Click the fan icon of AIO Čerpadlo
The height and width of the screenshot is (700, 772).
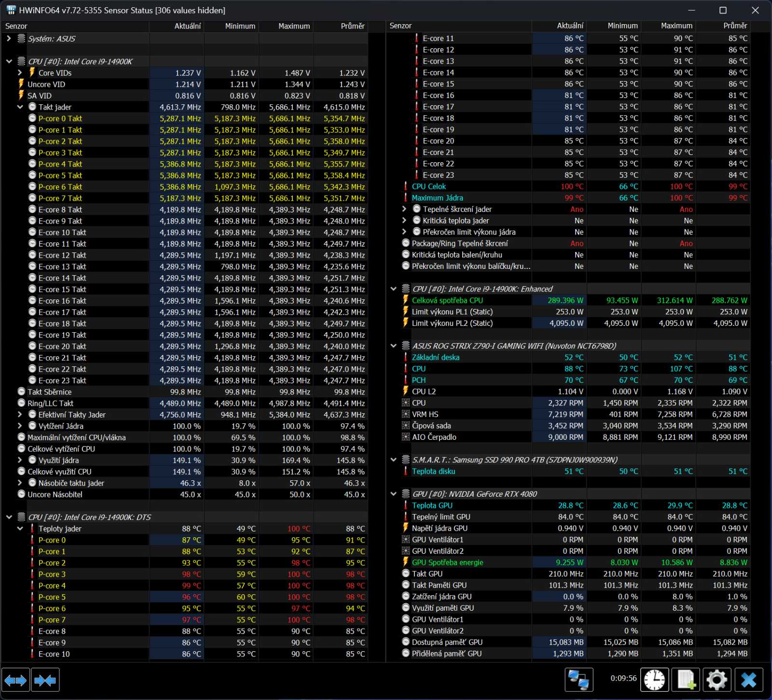tap(406, 437)
